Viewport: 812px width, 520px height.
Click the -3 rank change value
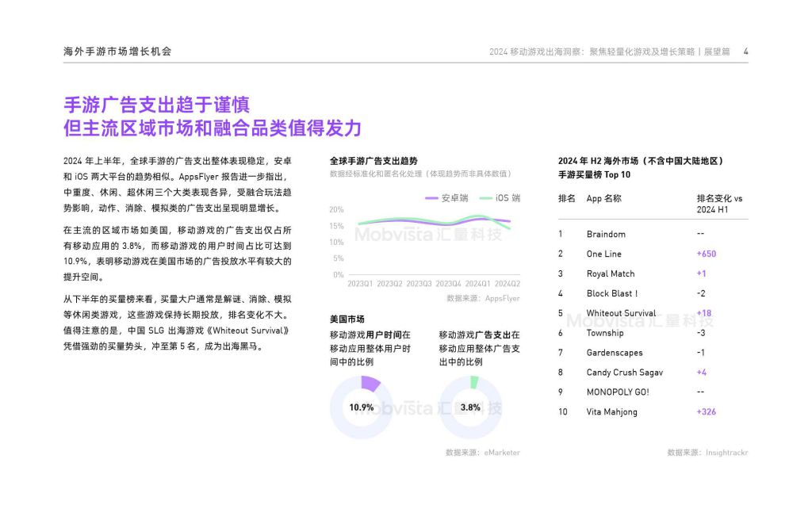(x=701, y=333)
